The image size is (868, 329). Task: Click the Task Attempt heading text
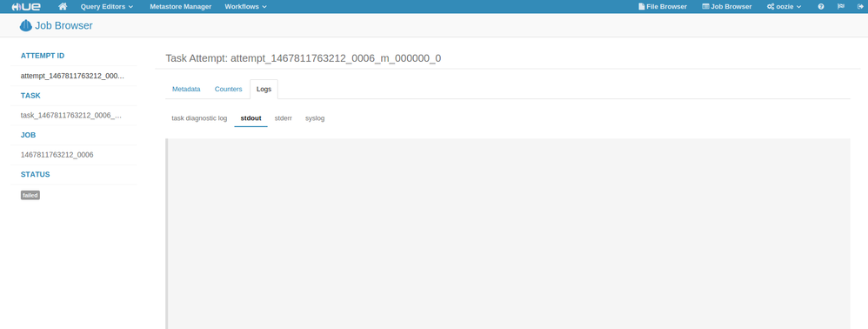point(304,58)
